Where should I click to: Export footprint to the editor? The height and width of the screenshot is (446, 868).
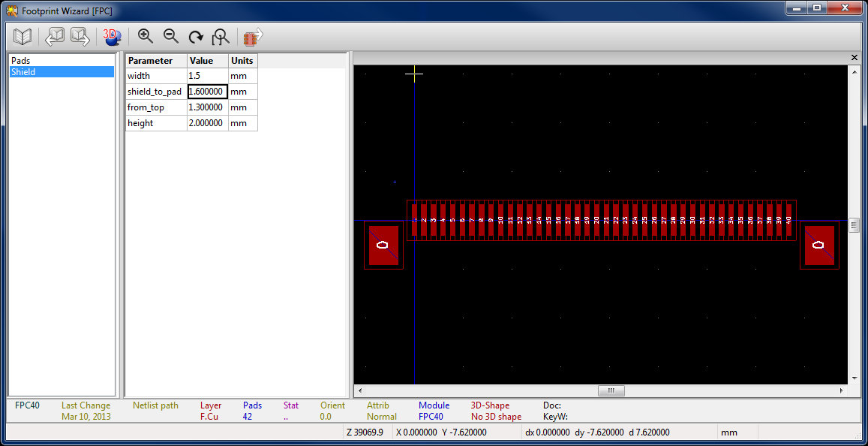(253, 36)
